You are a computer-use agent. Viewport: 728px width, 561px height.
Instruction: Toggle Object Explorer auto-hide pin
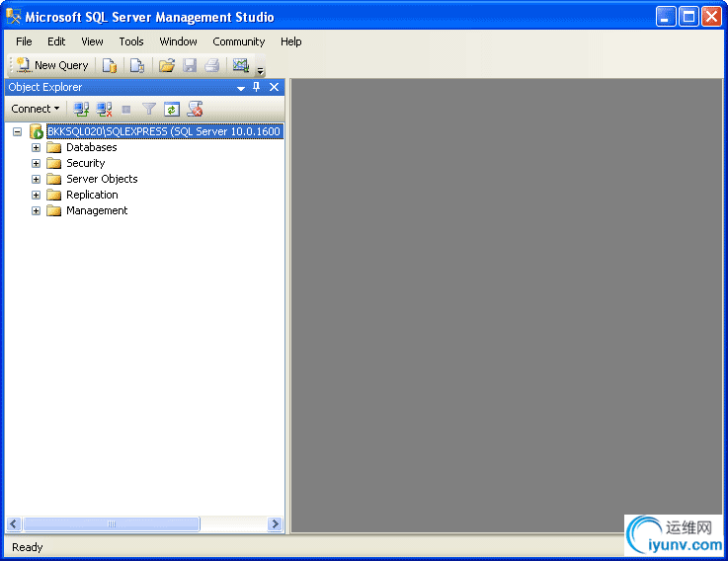tap(256, 87)
